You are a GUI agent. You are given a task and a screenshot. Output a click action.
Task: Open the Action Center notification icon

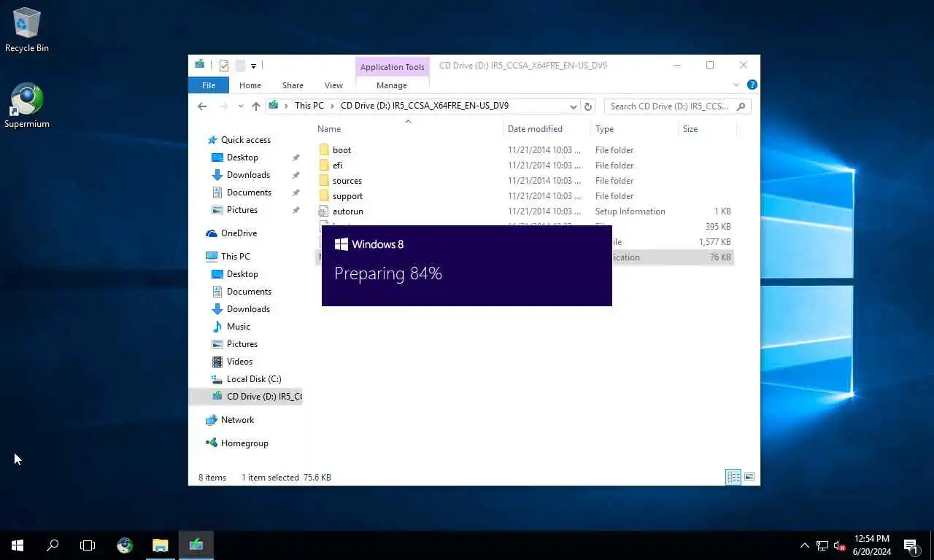911,545
